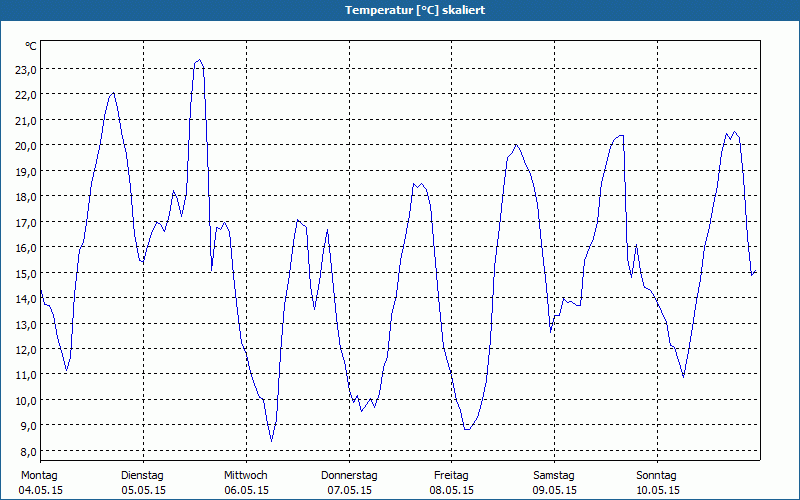Select the 8,0 label at axis bottom
This screenshot has height=500, width=800.
click(x=26, y=452)
